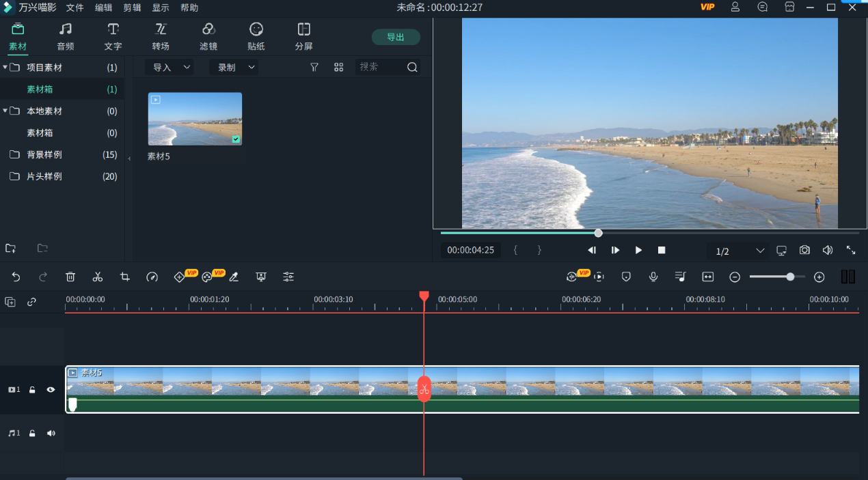
Task: Click the timeline zoom slider handle
Action: [x=790, y=277]
